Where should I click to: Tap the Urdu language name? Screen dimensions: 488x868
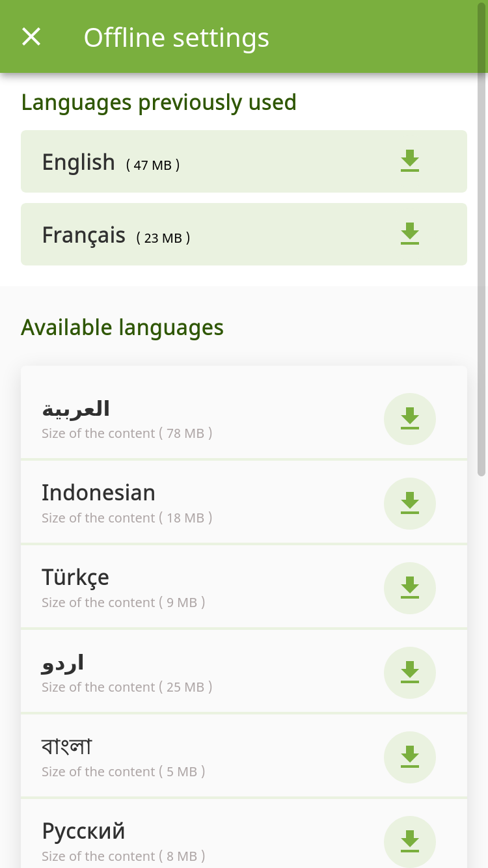pyautogui.click(x=62, y=662)
